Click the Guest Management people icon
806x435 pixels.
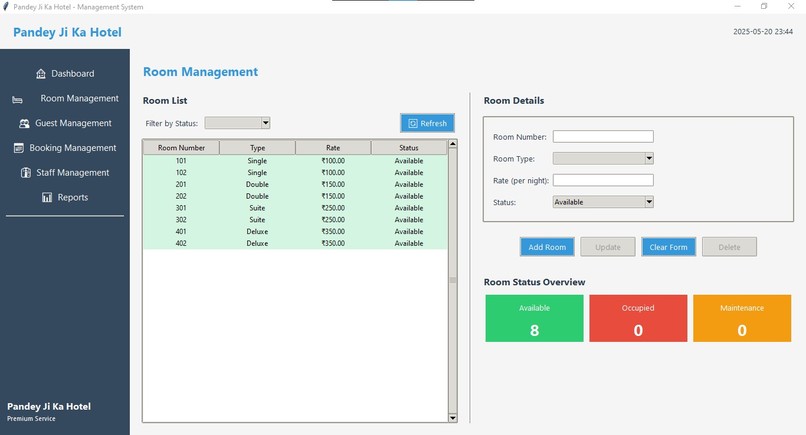(24, 123)
